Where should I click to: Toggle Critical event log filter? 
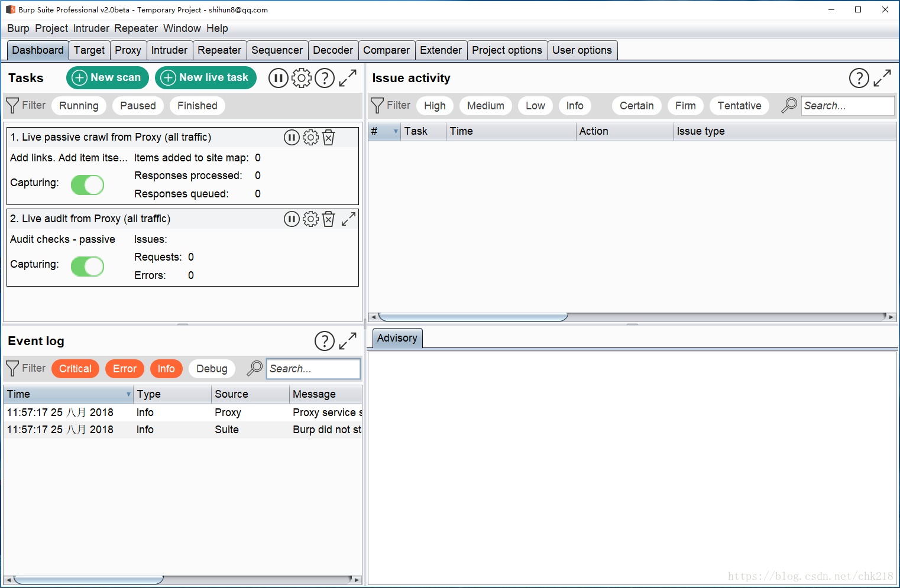point(75,369)
